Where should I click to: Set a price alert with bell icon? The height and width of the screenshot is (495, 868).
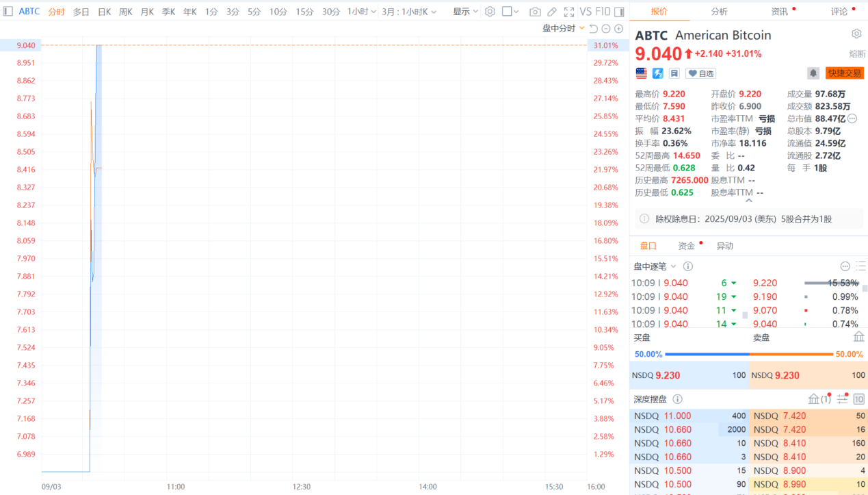click(x=813, y=73)
